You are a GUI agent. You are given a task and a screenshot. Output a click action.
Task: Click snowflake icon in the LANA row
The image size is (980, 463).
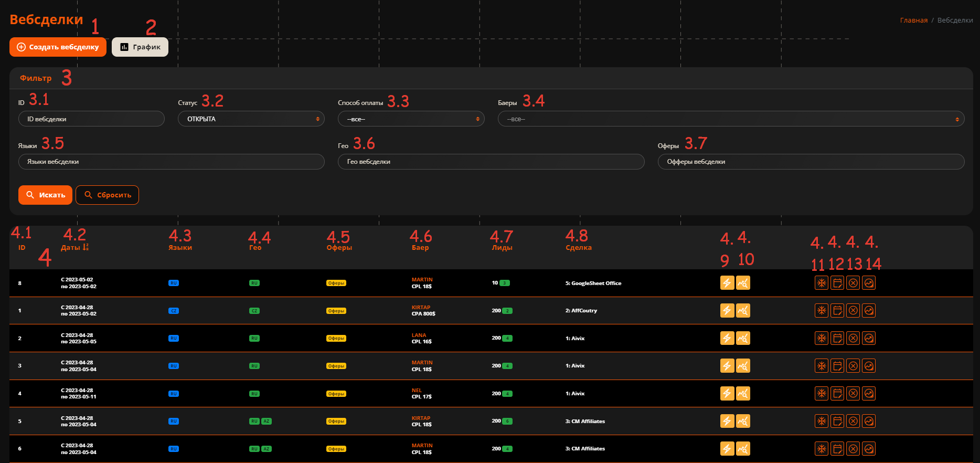822,338
